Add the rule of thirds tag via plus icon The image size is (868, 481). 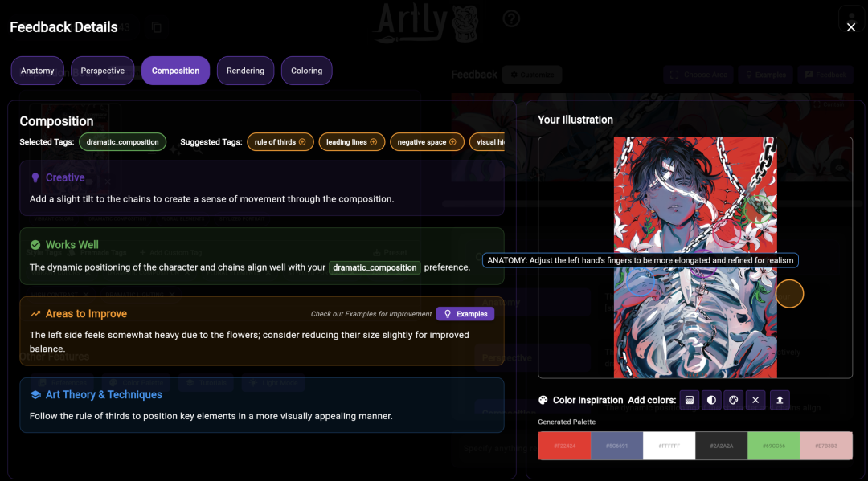(x=302, y=142)
